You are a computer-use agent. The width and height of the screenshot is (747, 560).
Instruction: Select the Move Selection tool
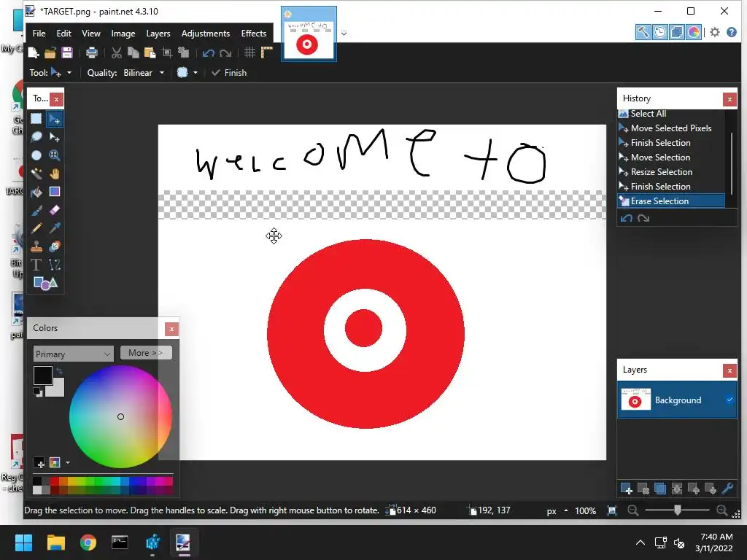point(54,137)
